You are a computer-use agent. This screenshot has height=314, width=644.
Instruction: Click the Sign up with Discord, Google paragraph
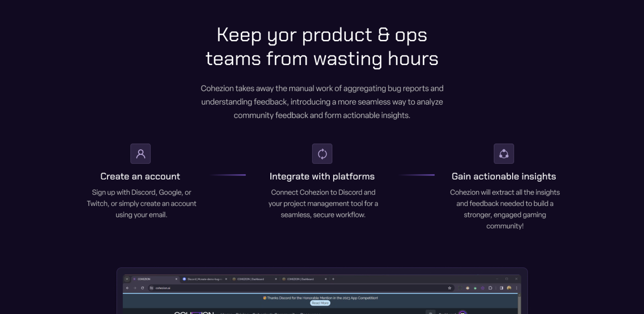click(x=141, y=203)
